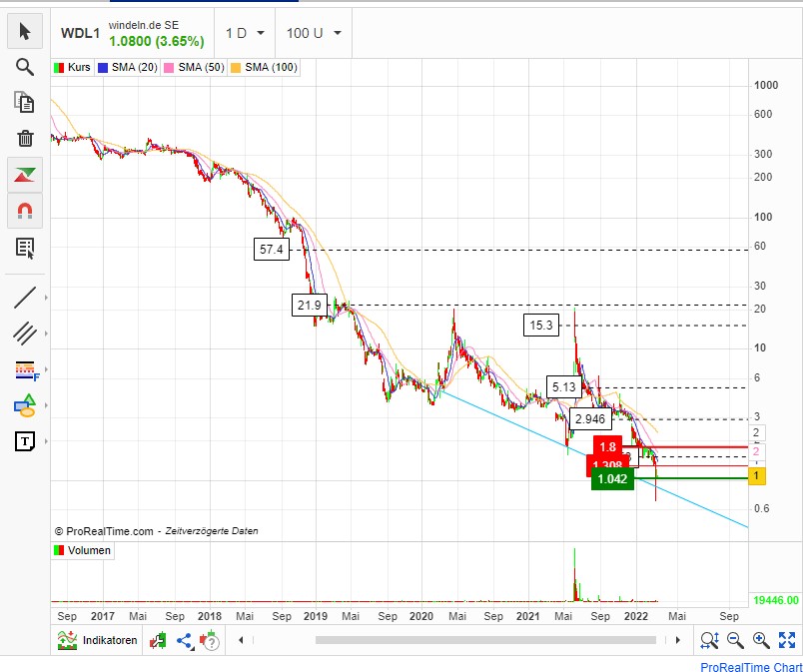Select the text annotation tool

(24, 440)
